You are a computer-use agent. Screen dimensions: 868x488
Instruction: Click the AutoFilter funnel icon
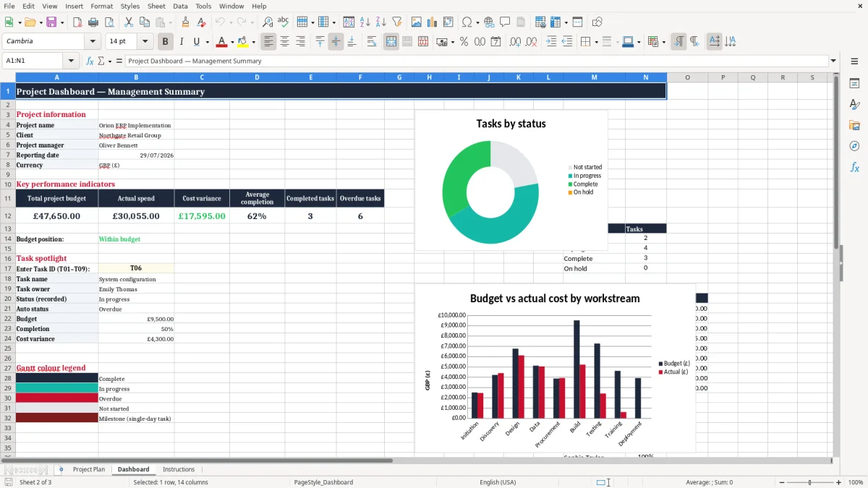397,22
